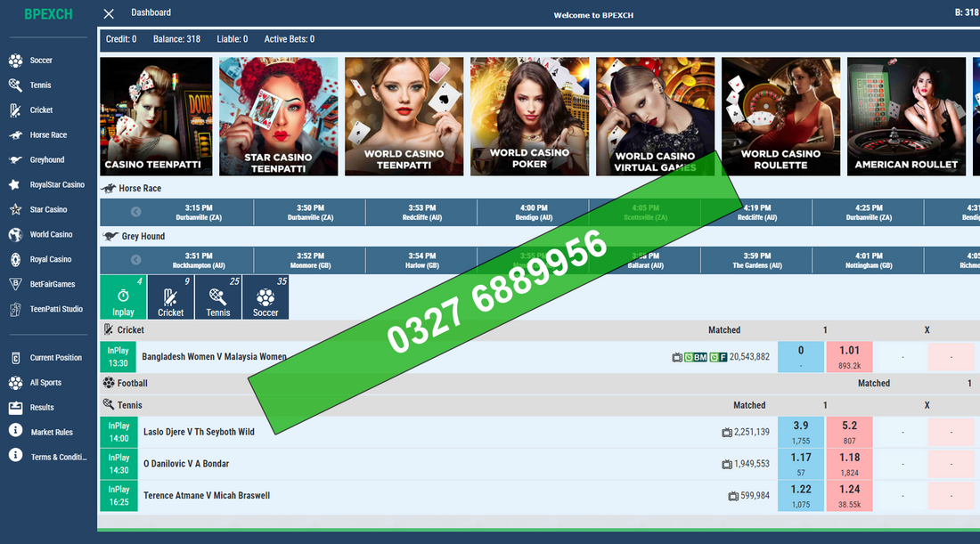Screen dimensions: 980x544
Task: Click the Soccer icon in the sidebar
Action: coord(15,61)
